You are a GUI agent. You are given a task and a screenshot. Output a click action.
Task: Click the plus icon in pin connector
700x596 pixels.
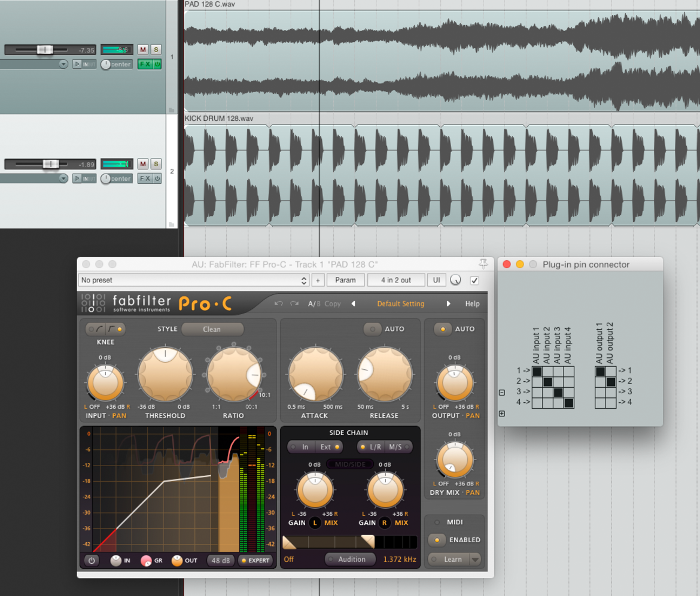click(502, 414)
